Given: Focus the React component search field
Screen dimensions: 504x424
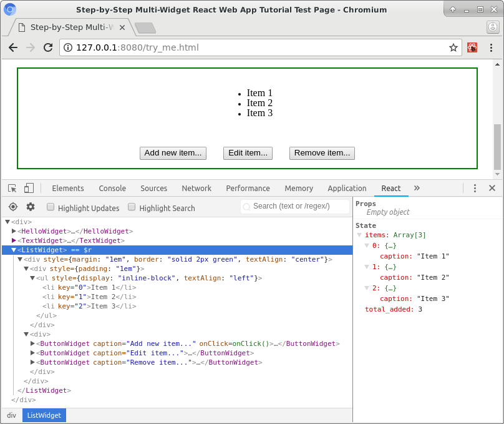Looking at the screenshot, I should [x=295, y=206].
